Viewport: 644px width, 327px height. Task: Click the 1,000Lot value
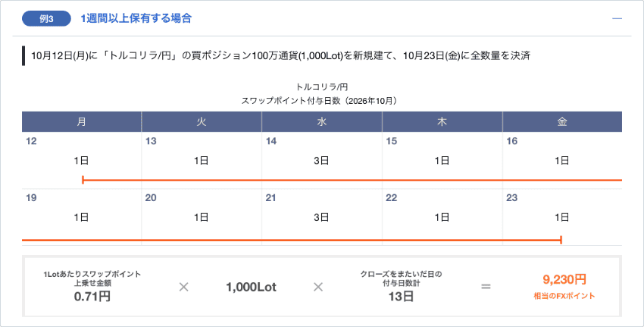pyautogui.click(x=251, y=287)
